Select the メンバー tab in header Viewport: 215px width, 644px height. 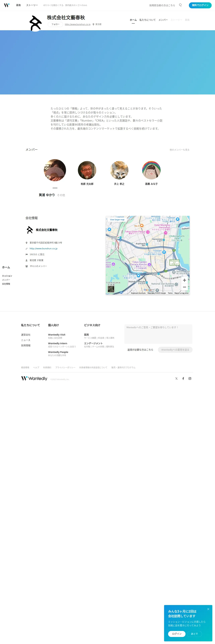pyautogui.click(x=163, y=20)
